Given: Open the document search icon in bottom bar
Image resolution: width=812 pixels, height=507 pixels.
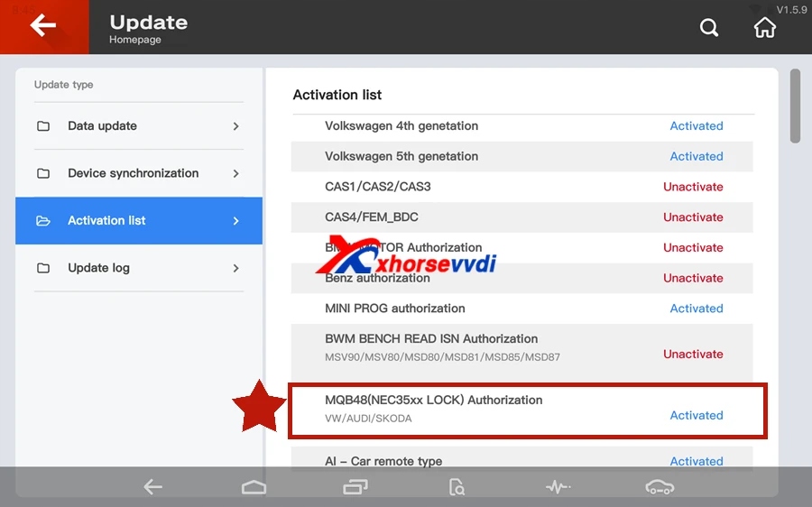Looking at the screenshot, I should [457, 487].
